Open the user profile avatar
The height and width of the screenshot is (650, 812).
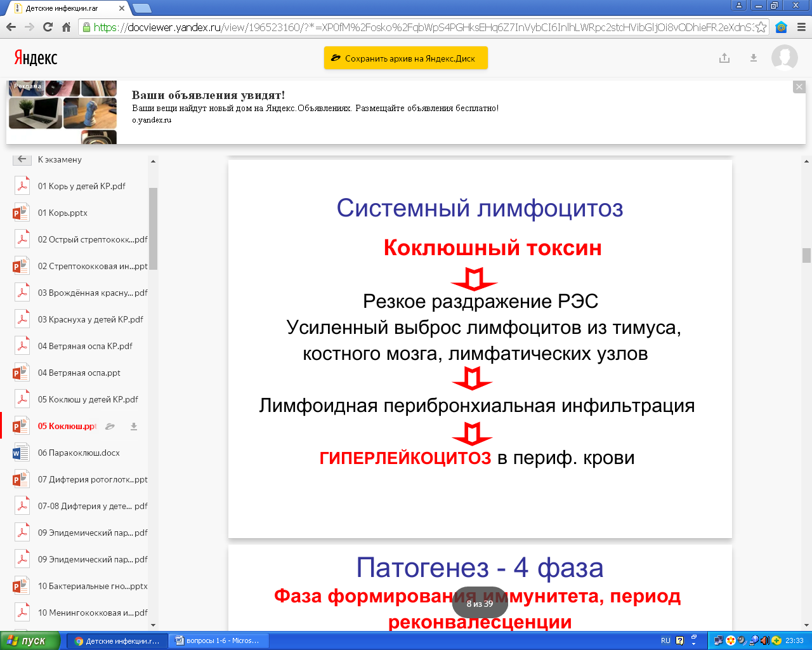click(x=784, y=58)
